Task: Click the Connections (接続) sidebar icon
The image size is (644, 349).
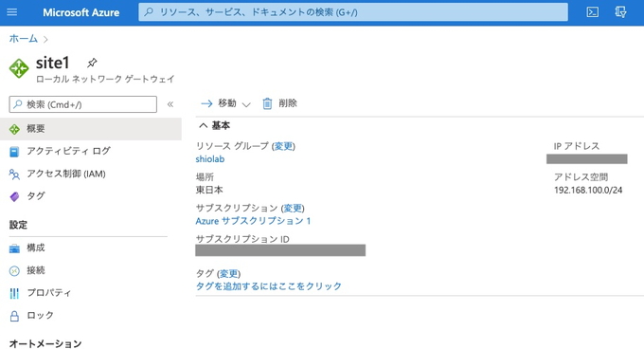Action: [x=14, y=271]
